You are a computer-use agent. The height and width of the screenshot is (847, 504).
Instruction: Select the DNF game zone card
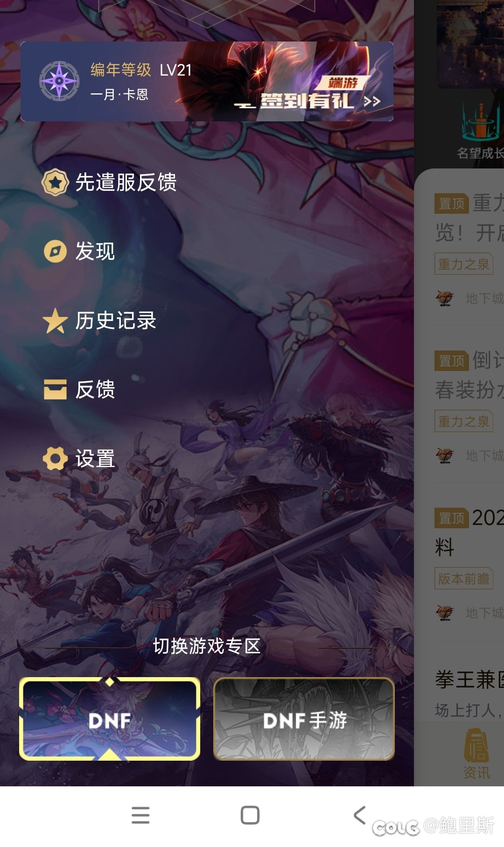pos(110,719)
